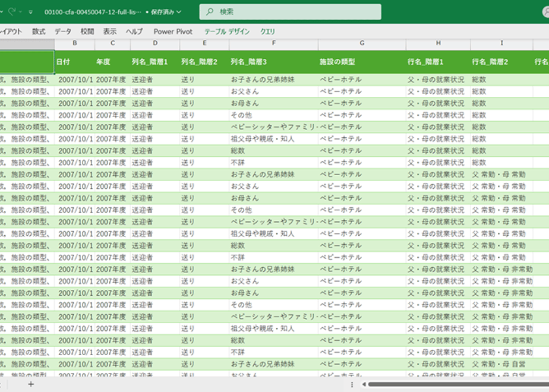Select the first 総数 cell in column F
Viewport: 549px width, 392px height.
click(x=274, y=151)
